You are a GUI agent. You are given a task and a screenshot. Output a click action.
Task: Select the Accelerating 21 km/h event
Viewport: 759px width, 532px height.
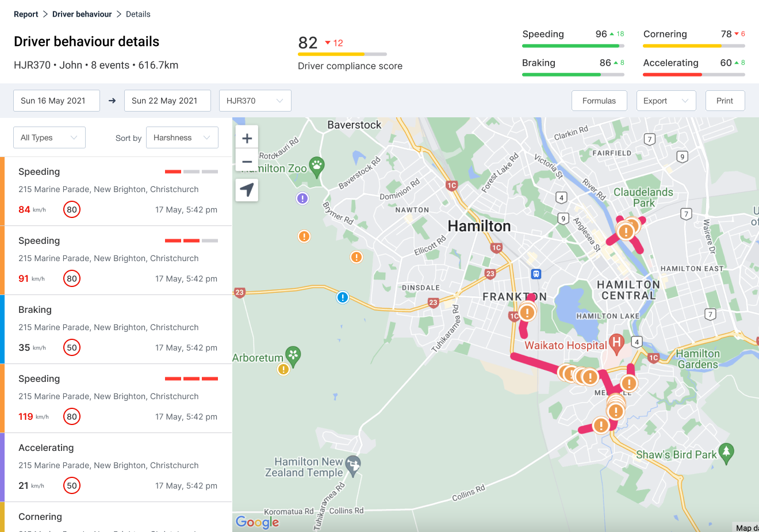coord(116,468)
